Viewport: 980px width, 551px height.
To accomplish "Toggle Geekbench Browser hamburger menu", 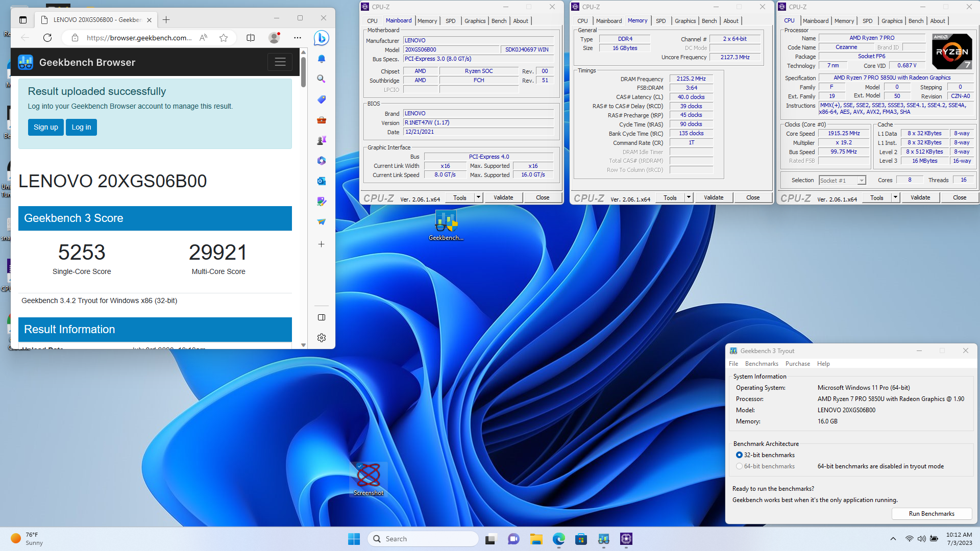I will (280, 62).
